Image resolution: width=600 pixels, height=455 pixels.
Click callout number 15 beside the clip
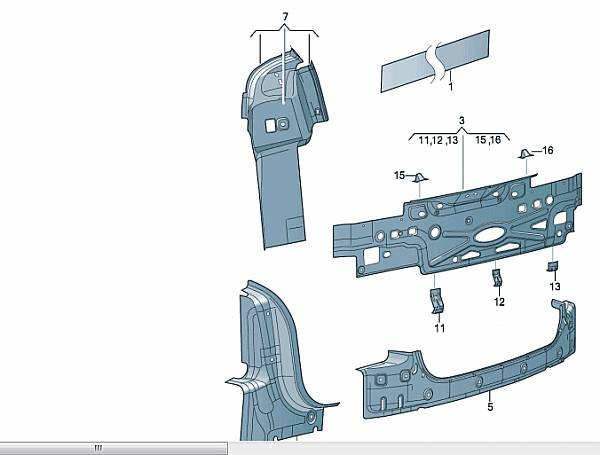398,176
